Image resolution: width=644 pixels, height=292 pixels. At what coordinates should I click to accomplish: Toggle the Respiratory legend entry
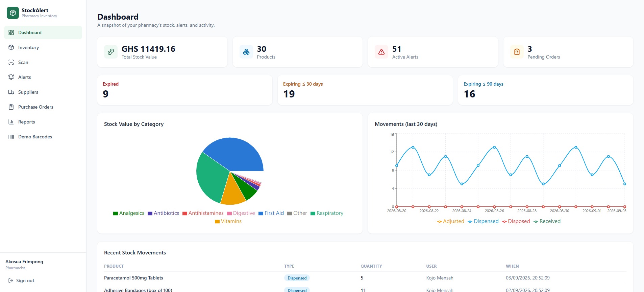click(x=327, y=213)
